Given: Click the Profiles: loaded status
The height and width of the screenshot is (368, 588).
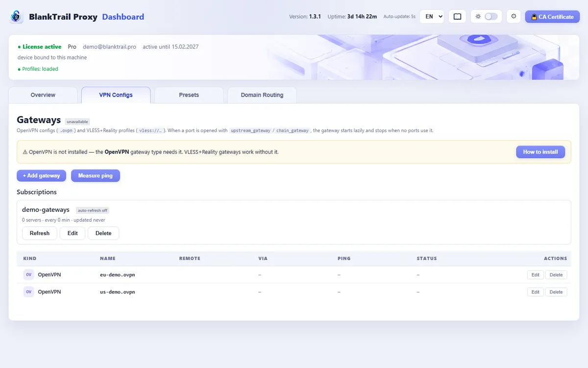Looking at the screenshot, I should tap(38, 69).
